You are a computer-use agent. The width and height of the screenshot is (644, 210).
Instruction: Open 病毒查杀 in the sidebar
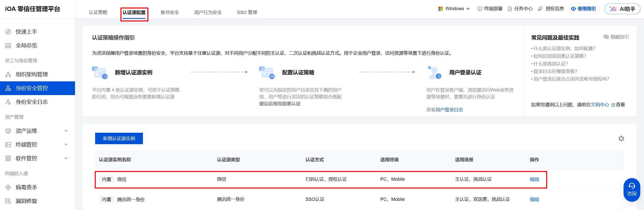[26, 187]
